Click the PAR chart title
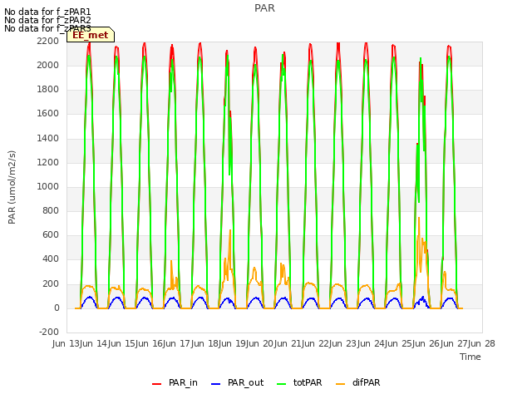 (x=264, y=8)
